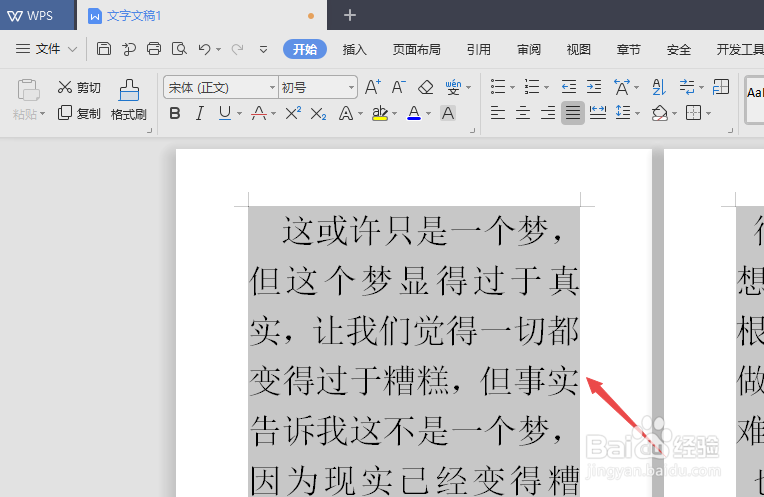The image size is (764, 497).
Task: Click the 开始 tab button
Action: tap(305, 49)
